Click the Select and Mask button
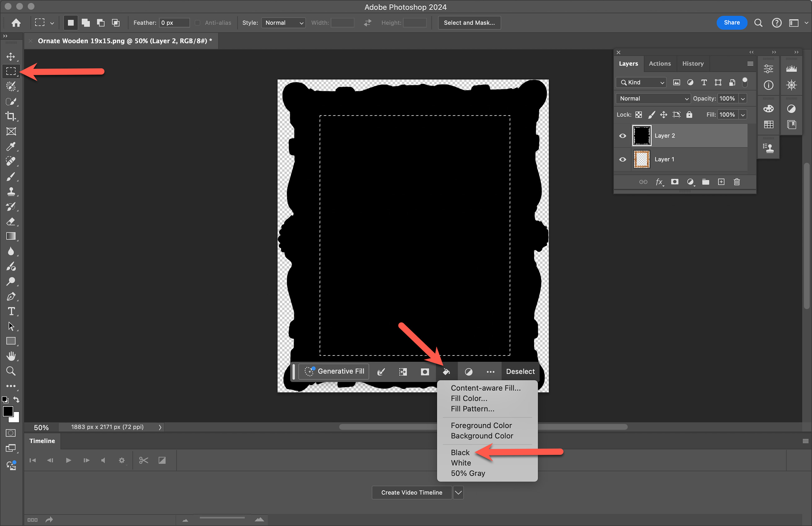 469,23
